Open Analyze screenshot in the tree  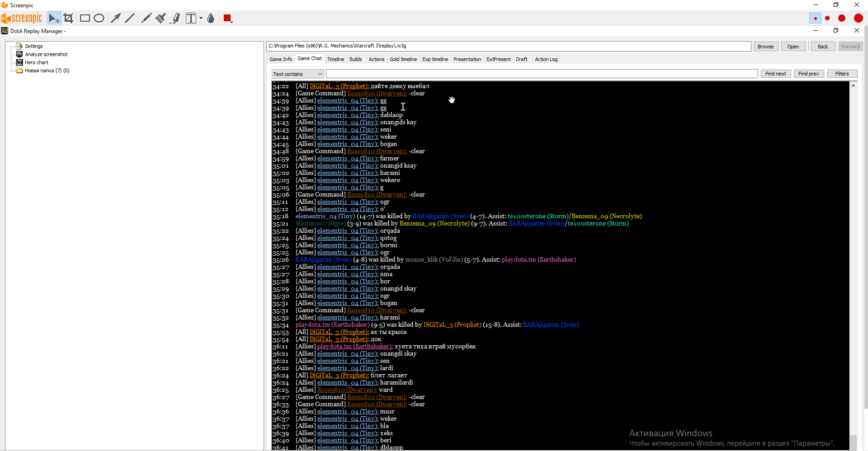point(46,54)
